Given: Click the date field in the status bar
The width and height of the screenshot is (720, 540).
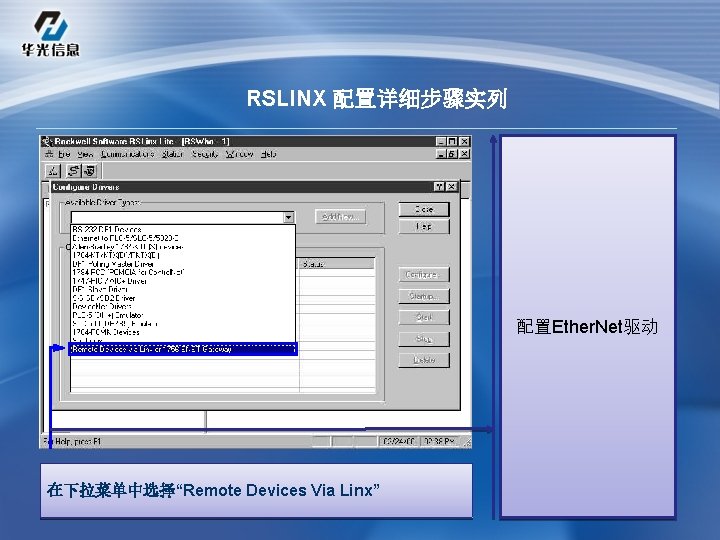Looking at the screenshot, I should (399, 441).
